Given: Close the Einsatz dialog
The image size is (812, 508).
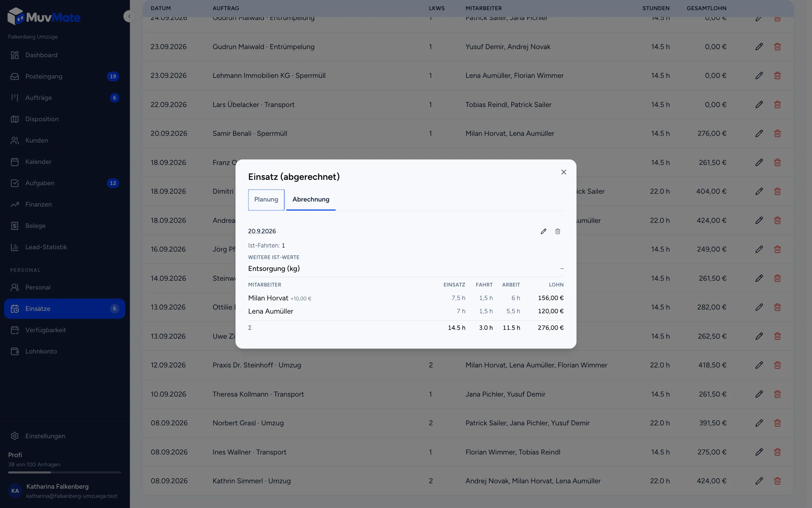Looking at the screenshot, I should click(564, 172).
